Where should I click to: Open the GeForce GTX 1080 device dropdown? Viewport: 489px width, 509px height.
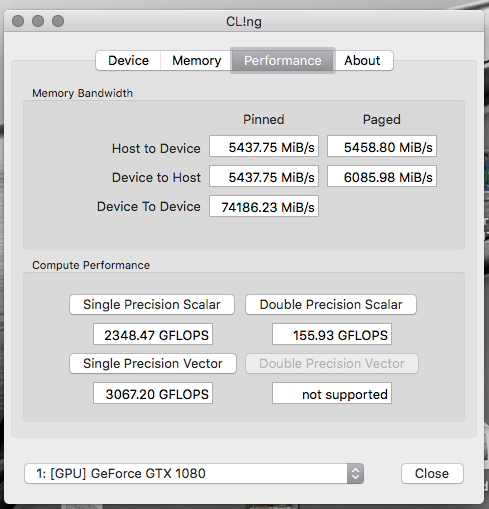tap(194, 473)
